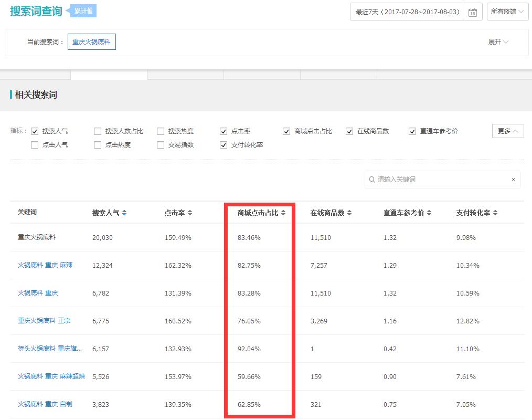The image size is (532, 420).
Task: Enable the 搜索热度 metric checkbox
Action: point(160,131)
